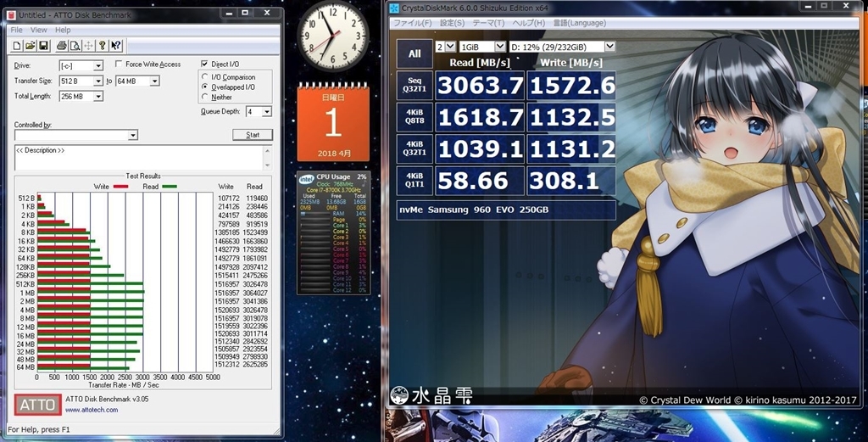The height and width of the screenshot is (442, 868).
Task: Open test count dropdown in CrystalDiskMark
Action: pos(446,47)
